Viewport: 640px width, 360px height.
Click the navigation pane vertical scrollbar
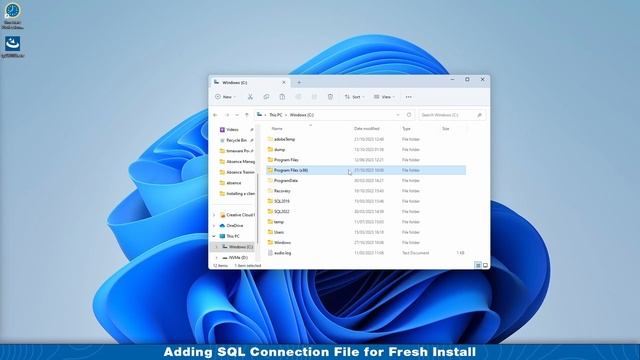click(x=258, y=208)
